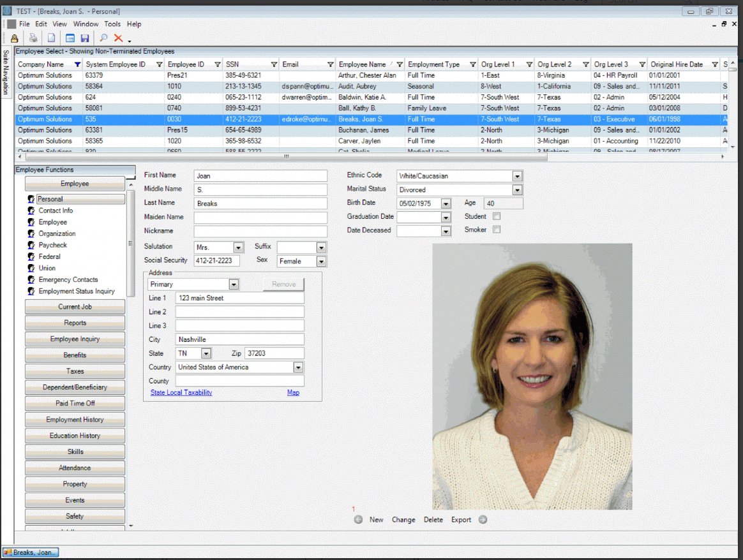Open filter for Org Level 1 column
The width and height of the screenshot is (743, 560).
point(529,64)
